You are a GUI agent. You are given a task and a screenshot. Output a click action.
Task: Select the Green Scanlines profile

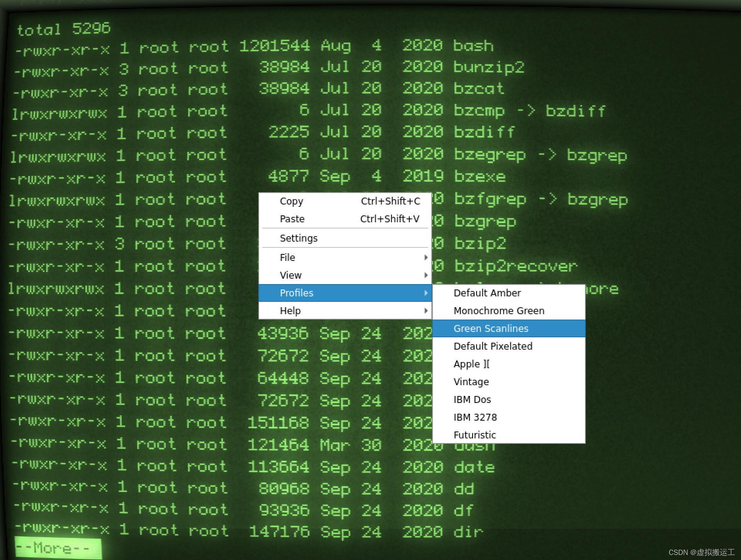click(509, 328)
